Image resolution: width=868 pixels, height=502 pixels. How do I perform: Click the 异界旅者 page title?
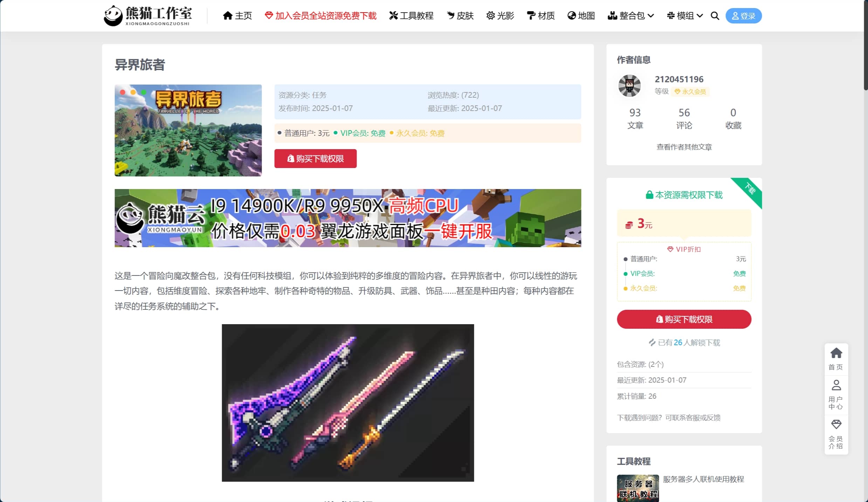(x=140, y=65)
